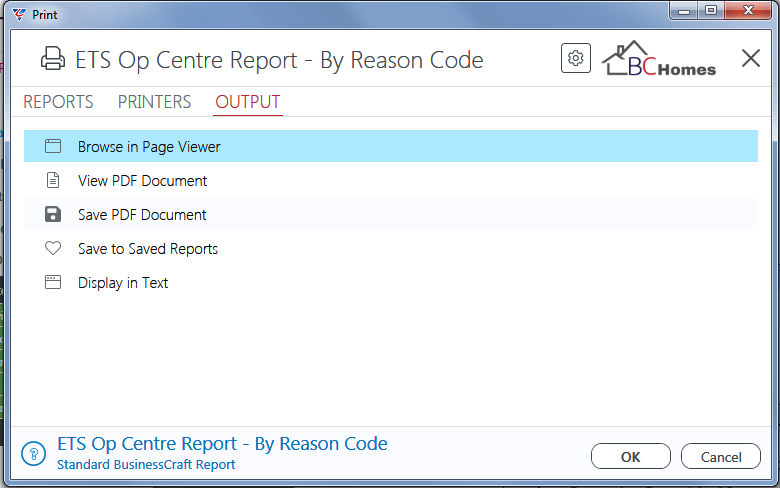The image size is (780, 488).
Task: Close the Print window via title bar
Action: point(748,10)
